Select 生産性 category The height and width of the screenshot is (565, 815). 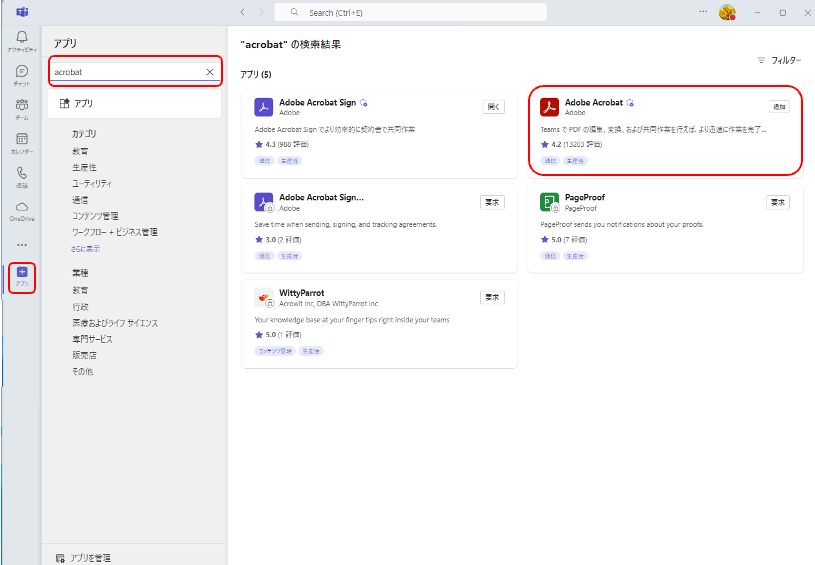pyautogui.click(x=84, y=167)
